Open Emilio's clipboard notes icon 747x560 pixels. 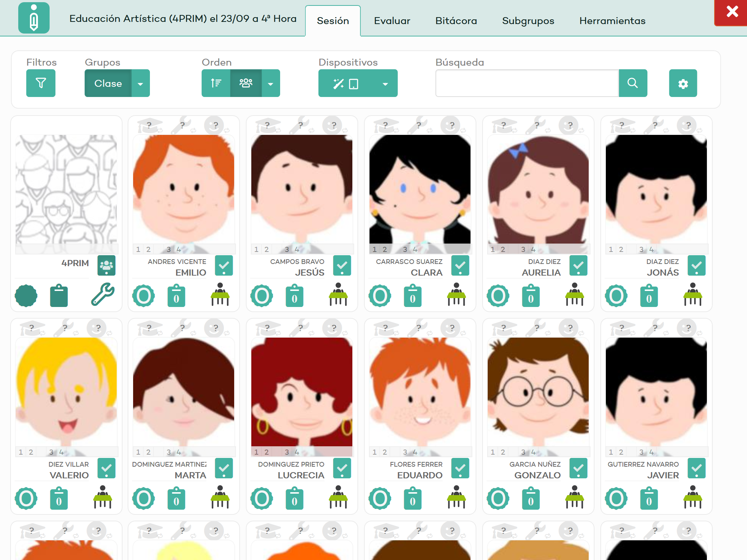176,296
